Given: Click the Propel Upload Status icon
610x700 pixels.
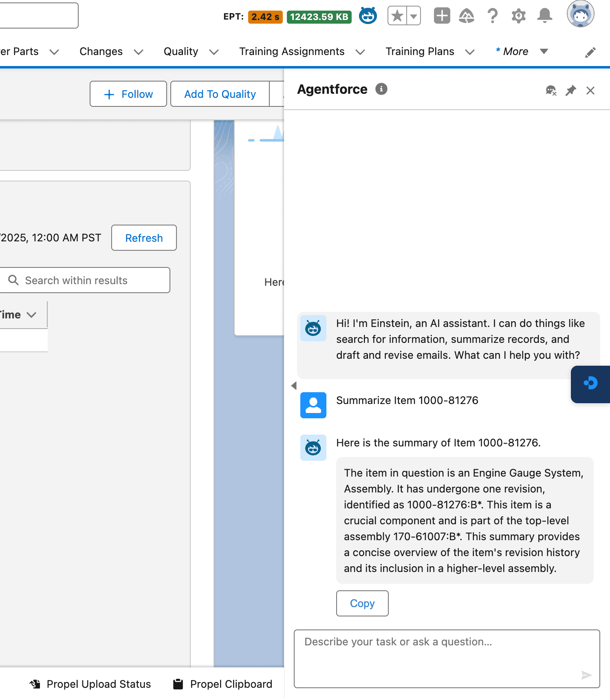Looking at the screenshot, I should (35, 684).
